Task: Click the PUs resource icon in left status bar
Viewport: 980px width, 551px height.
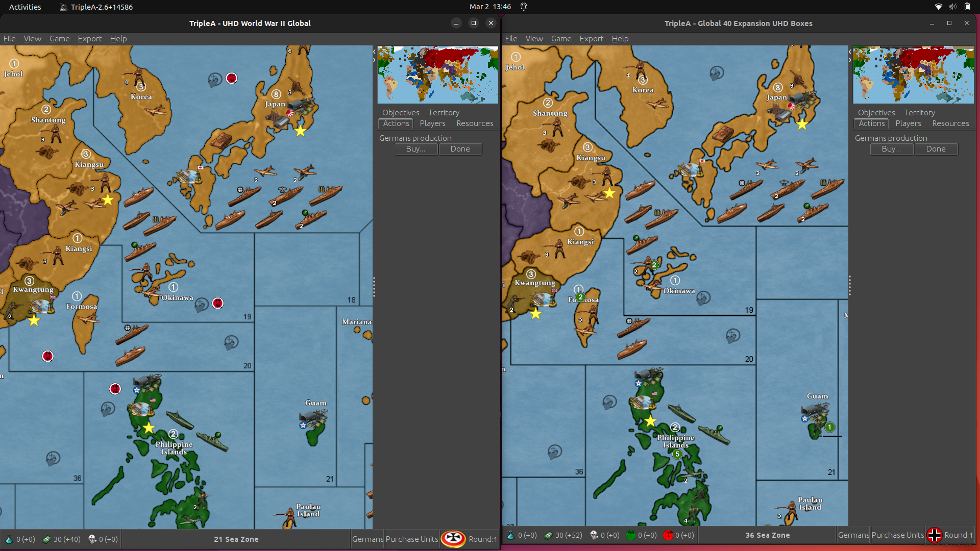Action: [x=46, y=539]
